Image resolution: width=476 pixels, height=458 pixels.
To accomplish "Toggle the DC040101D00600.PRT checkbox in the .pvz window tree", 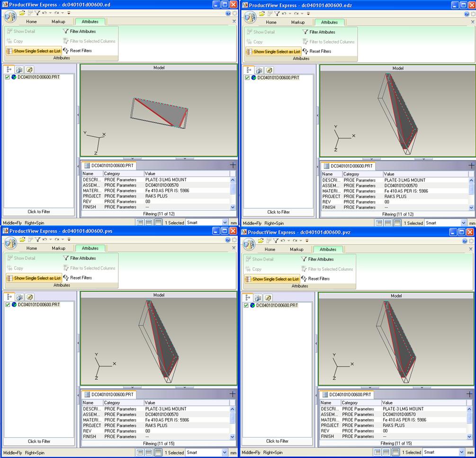I will pyautogui.click(x=246, y=305).
